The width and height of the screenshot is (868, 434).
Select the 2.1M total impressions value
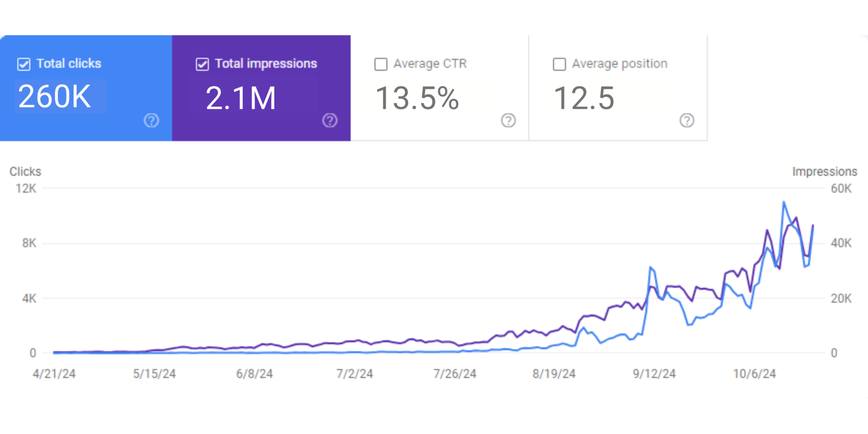[241, 98]
